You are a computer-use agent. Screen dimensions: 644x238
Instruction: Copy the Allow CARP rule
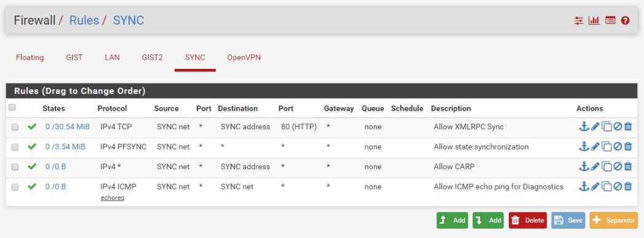pyautogui.click(x=606, y=167)
